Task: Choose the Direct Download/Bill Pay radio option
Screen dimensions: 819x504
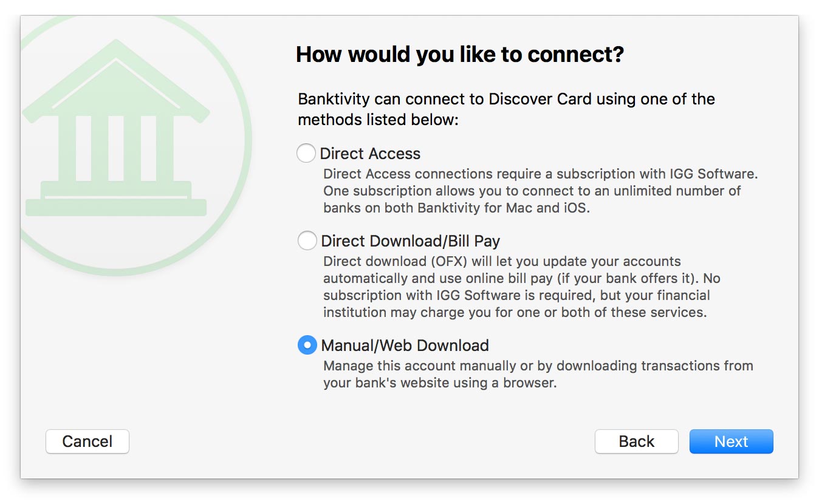Action: pos(307,241)
